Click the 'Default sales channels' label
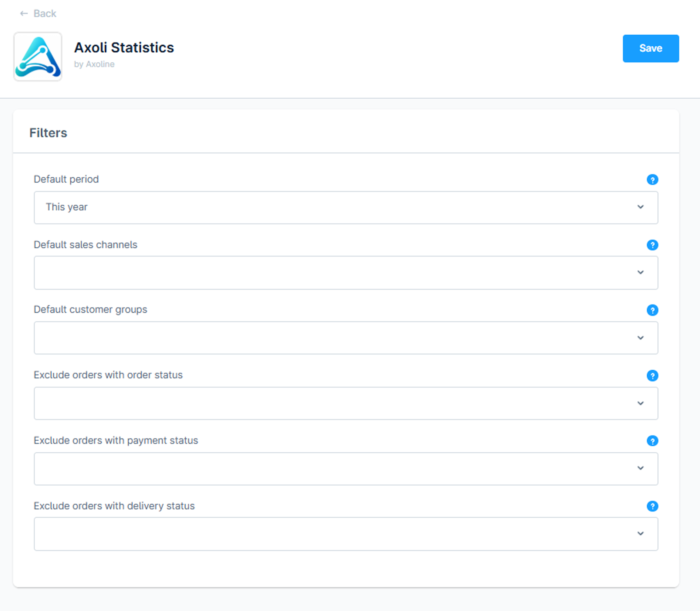This screenshot has height=611, width=700. [x=85, y=245]
